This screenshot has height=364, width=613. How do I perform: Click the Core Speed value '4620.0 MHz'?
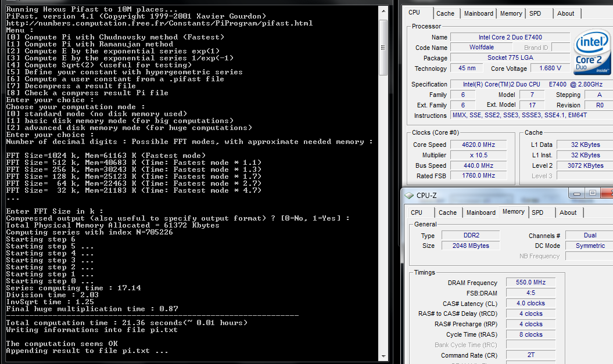tap(479, 145)
